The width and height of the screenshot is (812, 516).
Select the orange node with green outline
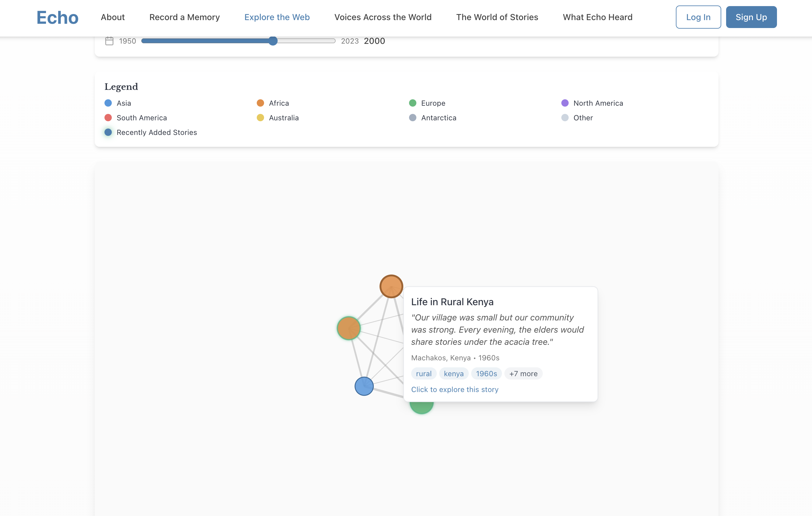[349, 328]
